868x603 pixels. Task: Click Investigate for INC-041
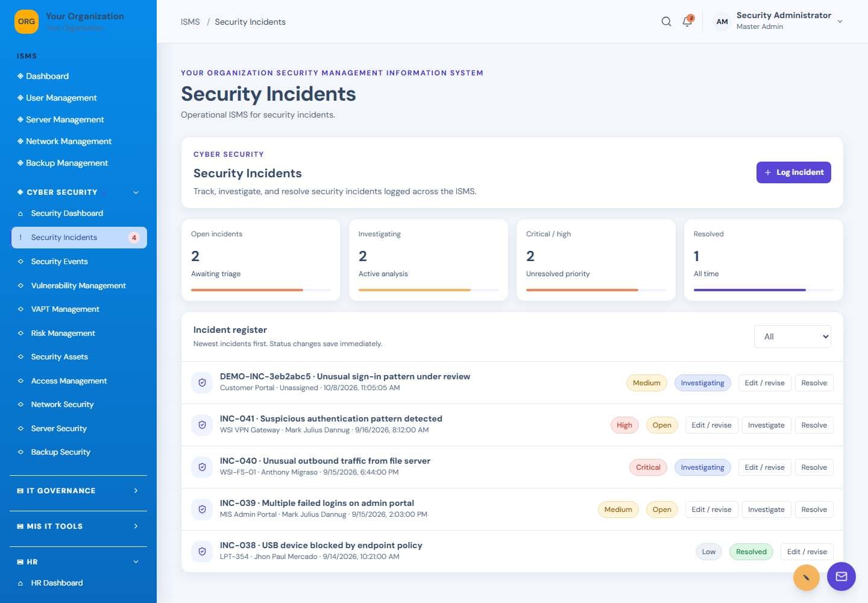point(766,425)
